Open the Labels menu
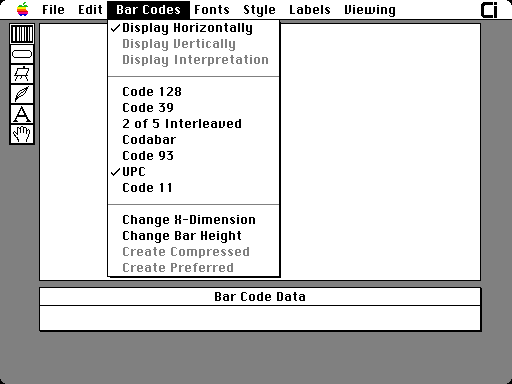 (x=310, y=10)
